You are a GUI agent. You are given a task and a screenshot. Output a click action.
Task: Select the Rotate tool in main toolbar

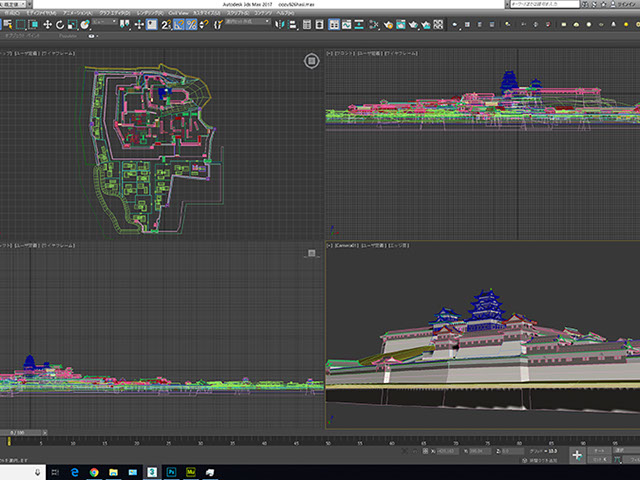pos(60,23)
